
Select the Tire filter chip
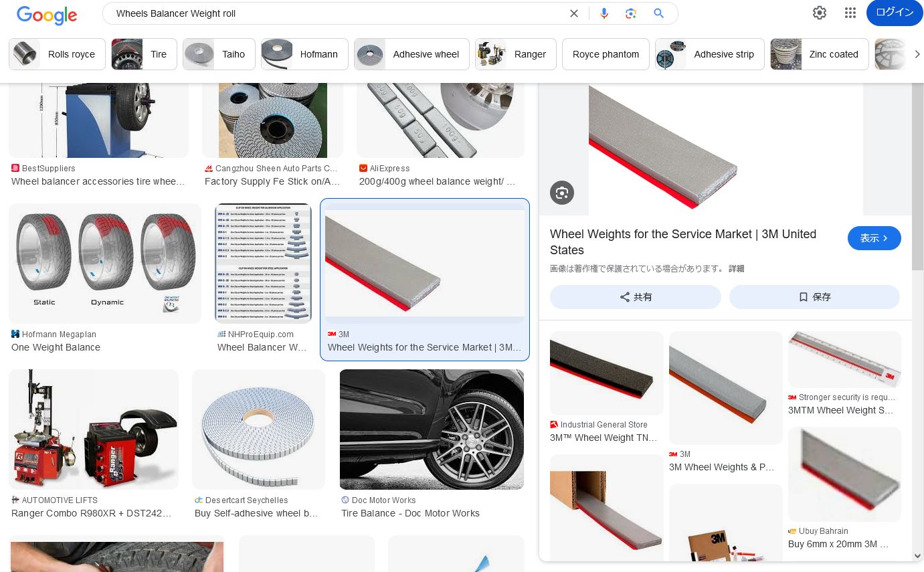tap(144, 54)
